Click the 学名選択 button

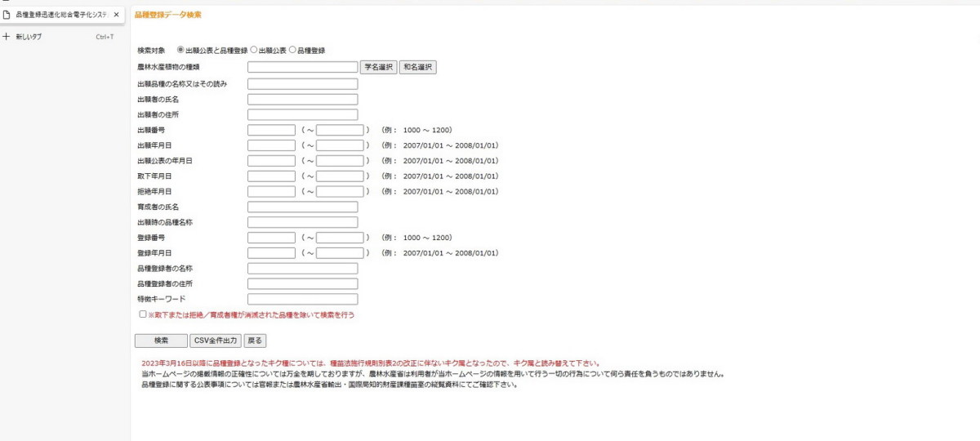(x=379, y=67)
